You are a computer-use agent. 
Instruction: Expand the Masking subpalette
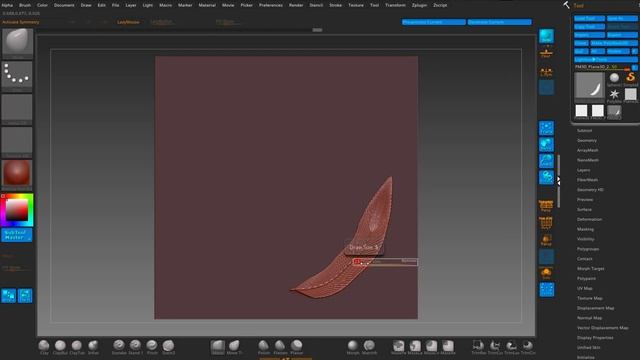pos(585,229)
